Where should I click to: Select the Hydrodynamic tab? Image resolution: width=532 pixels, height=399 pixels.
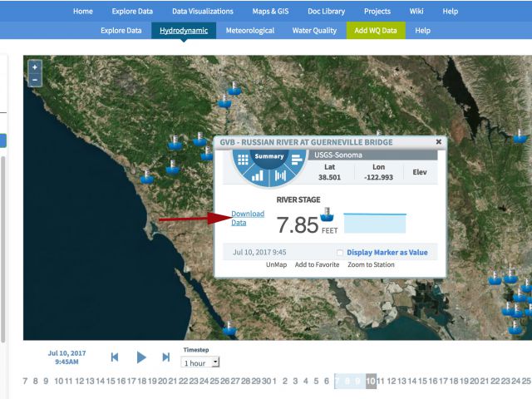(x=184, y=31)
